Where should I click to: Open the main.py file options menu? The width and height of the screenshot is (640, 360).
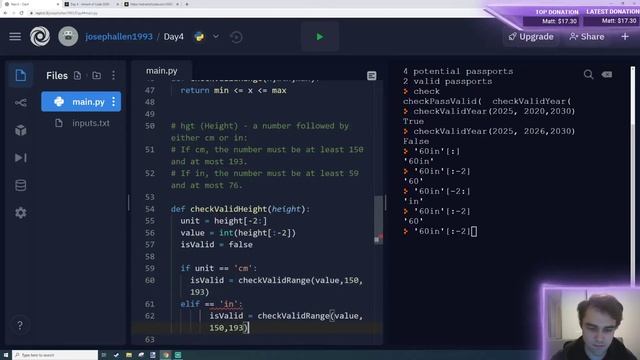click(x=113, y=102)
